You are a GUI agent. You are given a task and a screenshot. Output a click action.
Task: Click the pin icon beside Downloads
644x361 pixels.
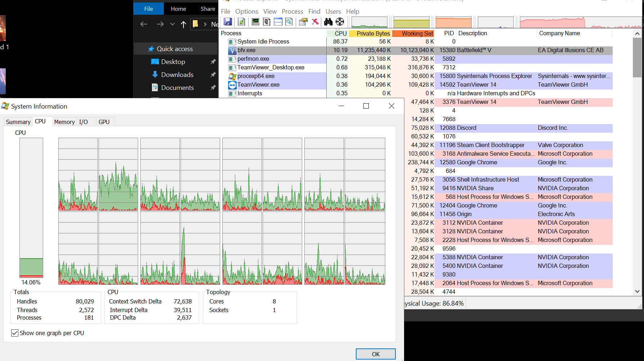click(x=213, y=75)
